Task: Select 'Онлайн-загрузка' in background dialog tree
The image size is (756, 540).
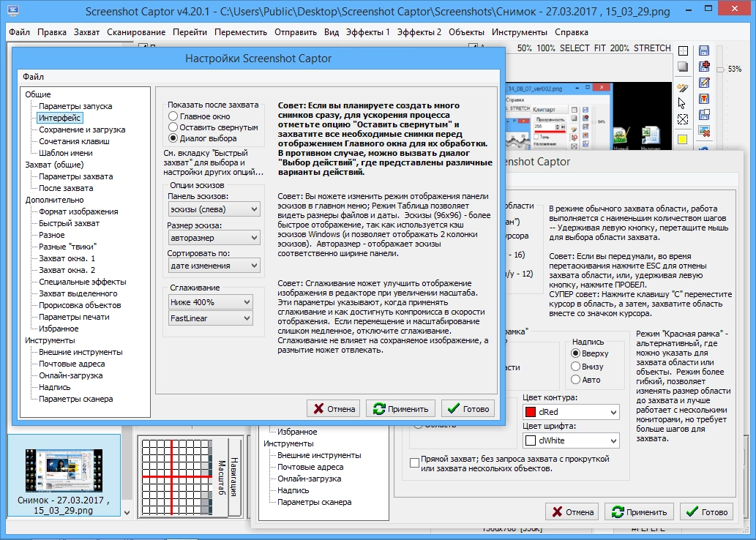Action: point(309,479)
